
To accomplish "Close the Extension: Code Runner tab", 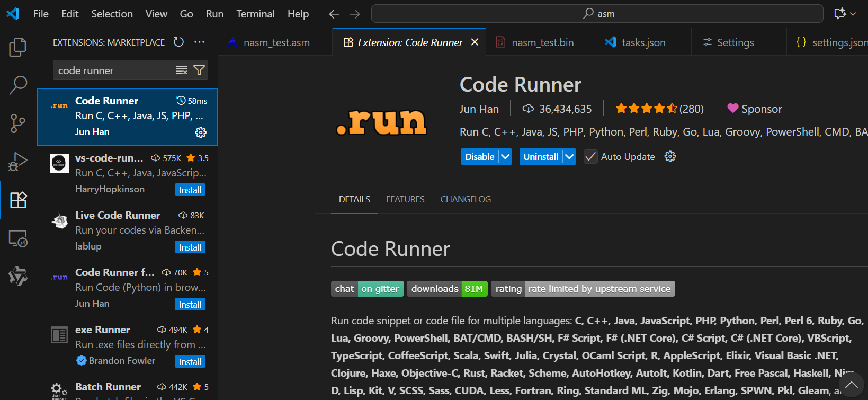I will click(475, 42).
